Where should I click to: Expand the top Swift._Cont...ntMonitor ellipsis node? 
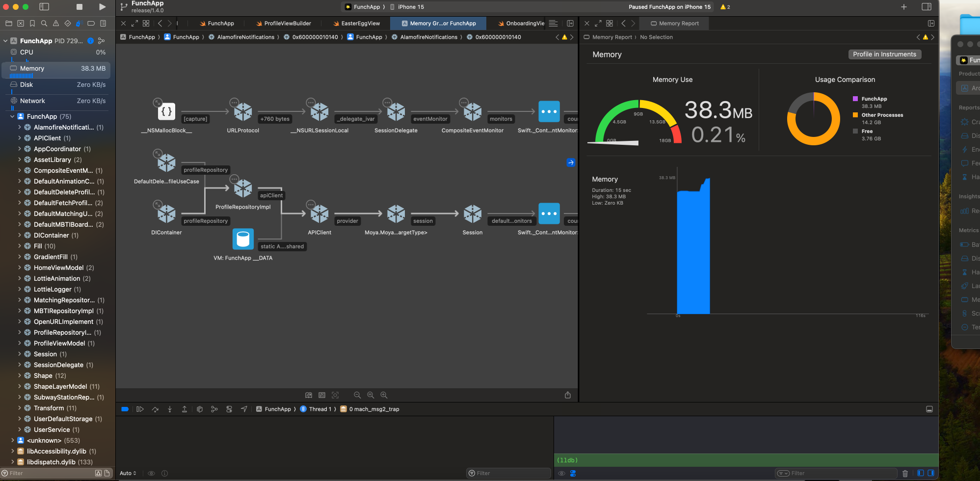[x=549, y=111]
